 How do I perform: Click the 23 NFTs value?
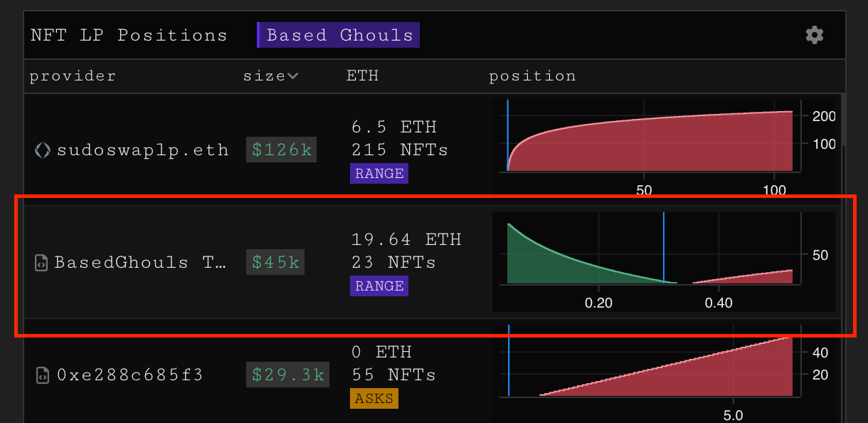[x=394, y=262]
